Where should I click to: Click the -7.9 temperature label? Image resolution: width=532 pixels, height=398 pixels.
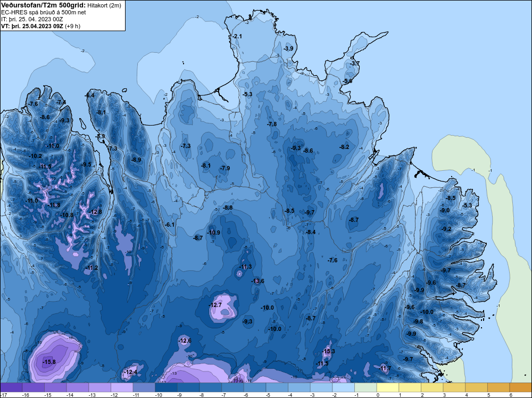225,168
